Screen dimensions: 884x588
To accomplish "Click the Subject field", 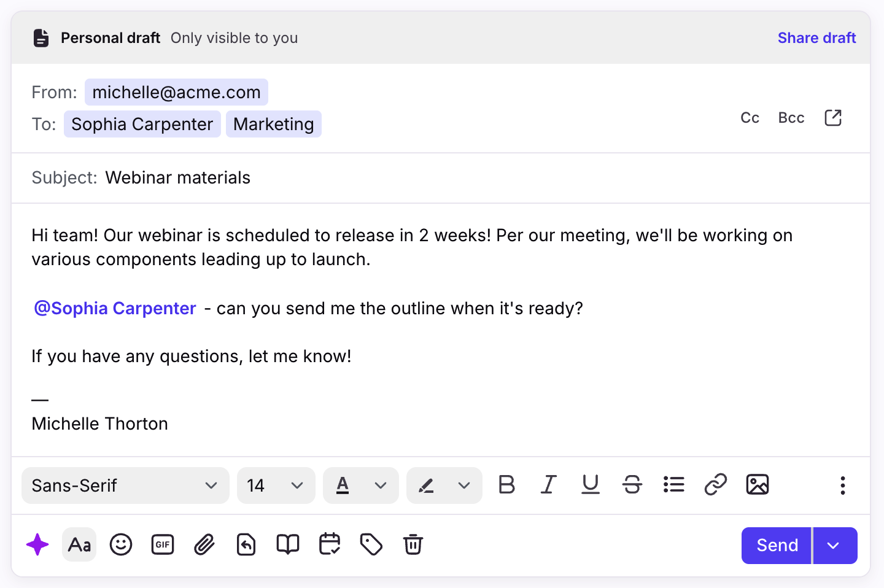I will click(430, 178).
